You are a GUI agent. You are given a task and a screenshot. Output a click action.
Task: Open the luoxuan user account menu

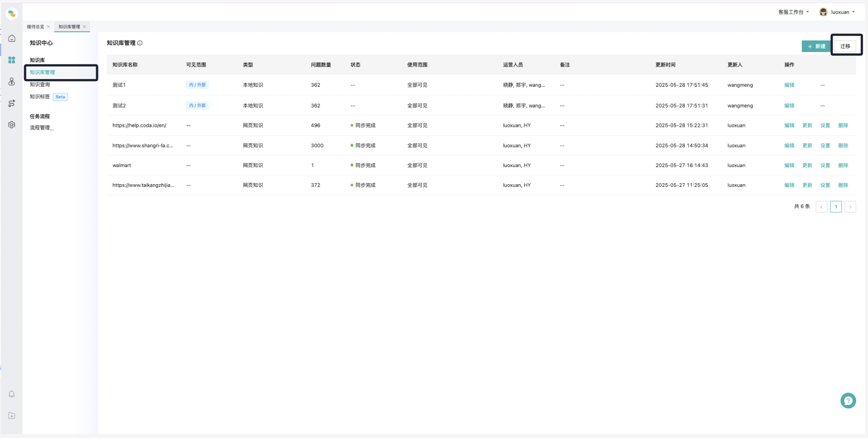click(x=837, y=12)
